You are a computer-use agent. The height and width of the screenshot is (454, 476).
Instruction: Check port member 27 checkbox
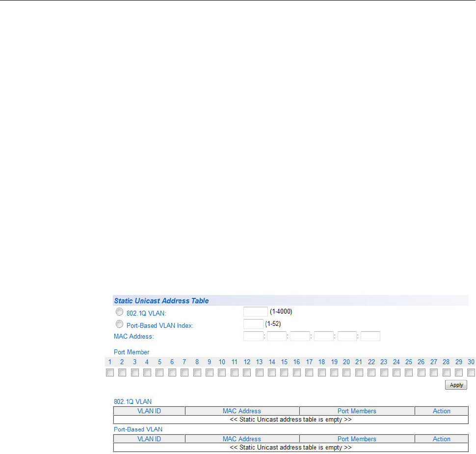tap(434, 373)
